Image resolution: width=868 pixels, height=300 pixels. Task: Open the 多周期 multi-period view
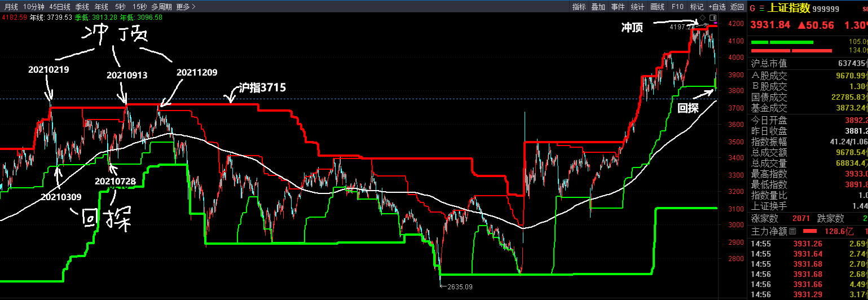pyautogui.click(x=161, y=7)
